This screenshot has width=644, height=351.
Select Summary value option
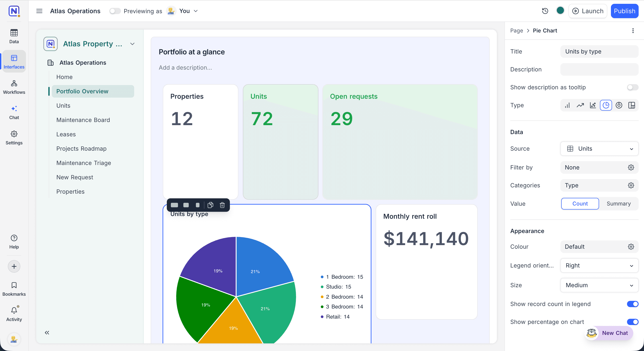click(x=619, y=203)
